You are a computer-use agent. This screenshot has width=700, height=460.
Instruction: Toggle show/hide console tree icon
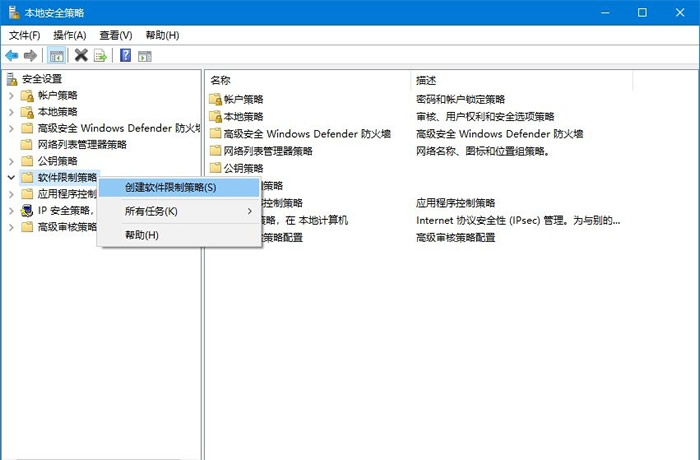click(56, 56)
